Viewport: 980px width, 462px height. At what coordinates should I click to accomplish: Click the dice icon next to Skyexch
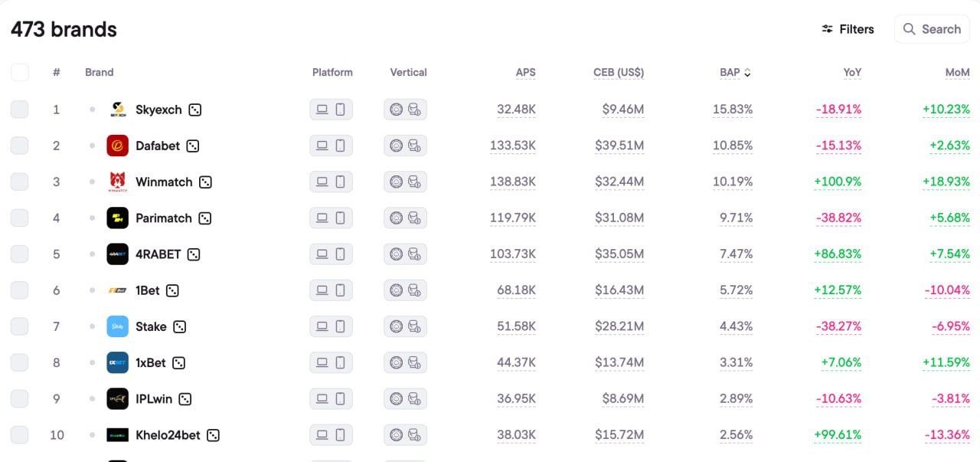coord(195,110)
